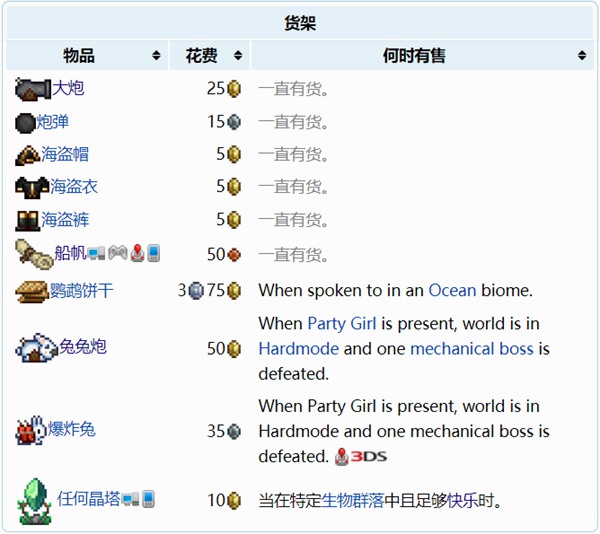Open the 兔兔炮 item link
Viewport: 600px width, 534px height.
(83, 347)
